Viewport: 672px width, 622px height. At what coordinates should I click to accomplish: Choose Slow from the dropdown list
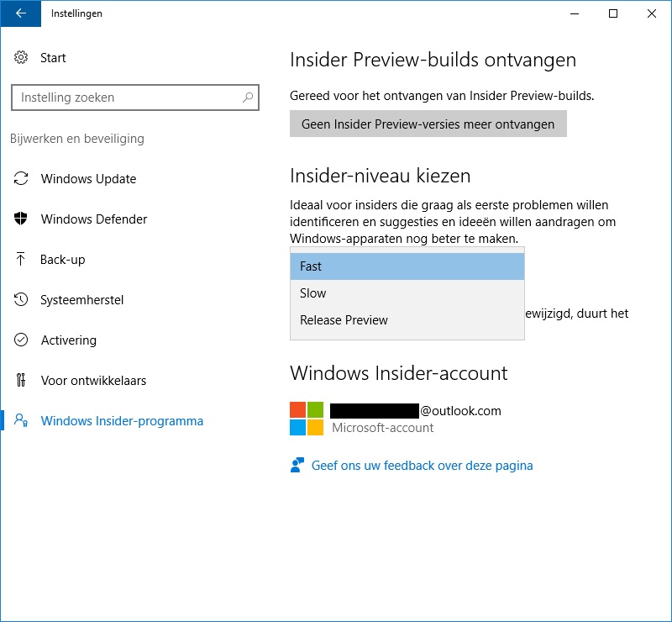[x=407, y=293]
